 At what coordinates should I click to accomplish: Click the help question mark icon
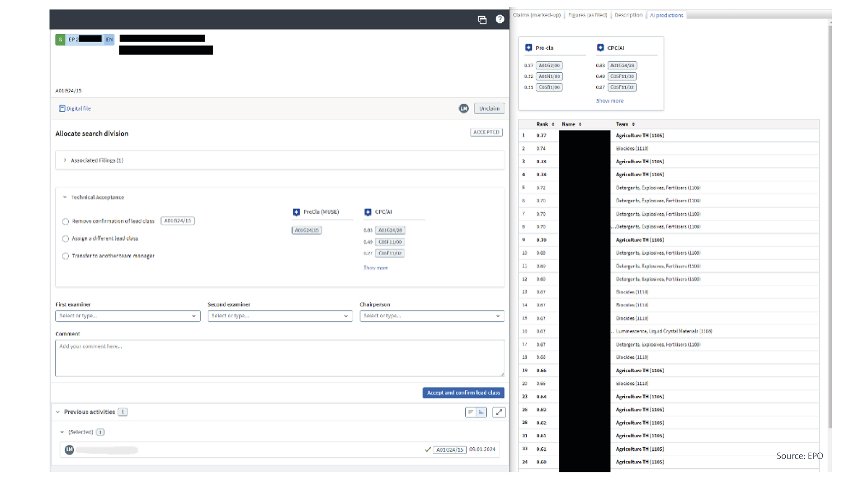click(x=500, y=19)
